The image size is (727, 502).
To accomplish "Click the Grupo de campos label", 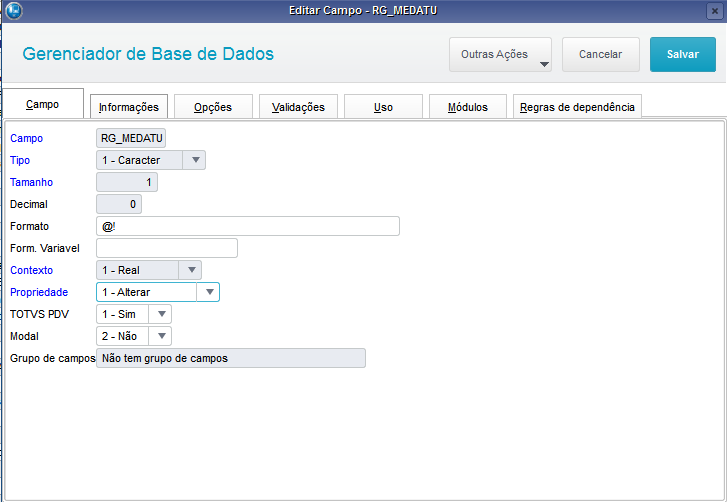I will tap(52, 358).
